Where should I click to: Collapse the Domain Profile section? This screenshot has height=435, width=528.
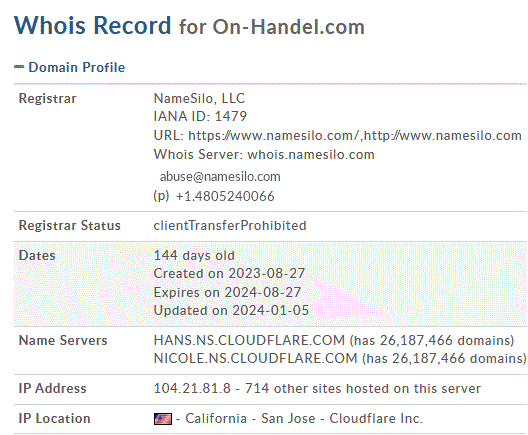(x=19, y=67)
